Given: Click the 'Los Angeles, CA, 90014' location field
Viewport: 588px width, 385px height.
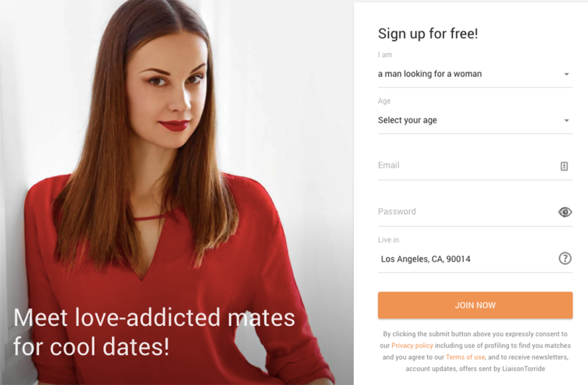Looking at the screenshot, I should pyautogui.click(x=467, y=259).
